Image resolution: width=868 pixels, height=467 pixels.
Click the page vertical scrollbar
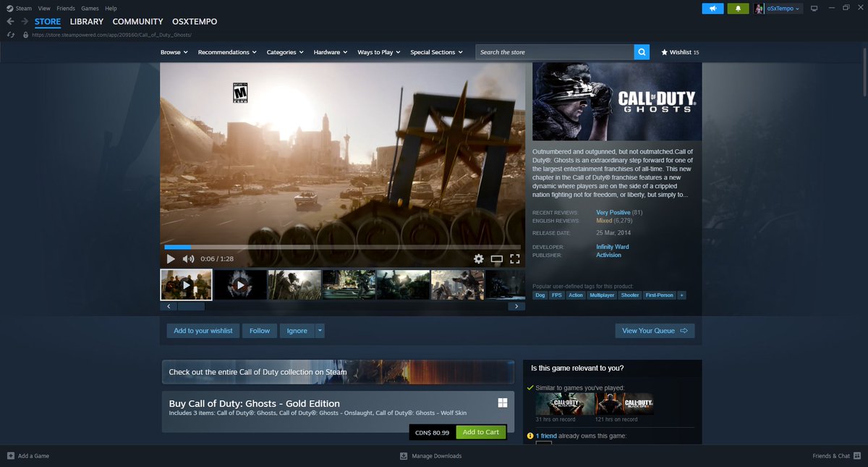coord(864,72)
